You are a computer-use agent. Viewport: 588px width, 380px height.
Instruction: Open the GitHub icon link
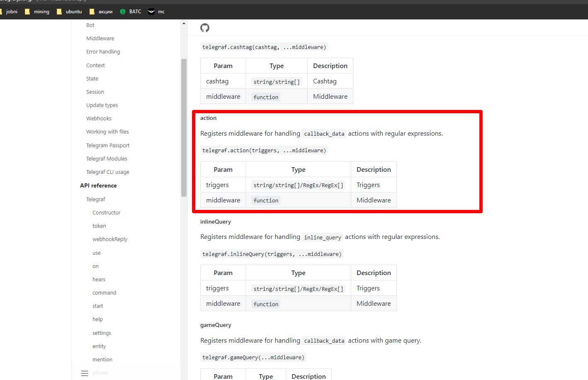click(x=205, y=28)
